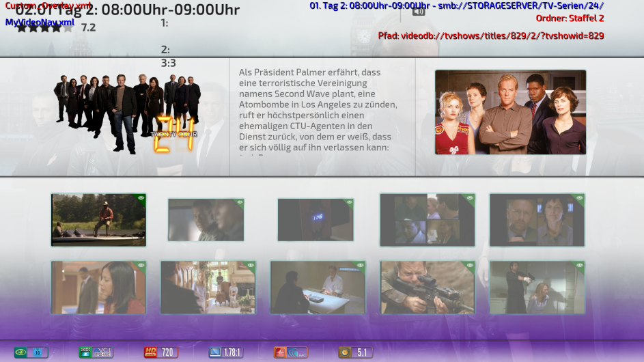
Task: Click the audio codec flag icon
Action: pos(291,352)
